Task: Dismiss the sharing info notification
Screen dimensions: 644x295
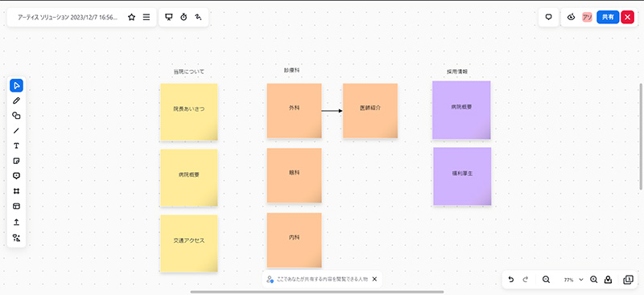Action: point(374,279)
